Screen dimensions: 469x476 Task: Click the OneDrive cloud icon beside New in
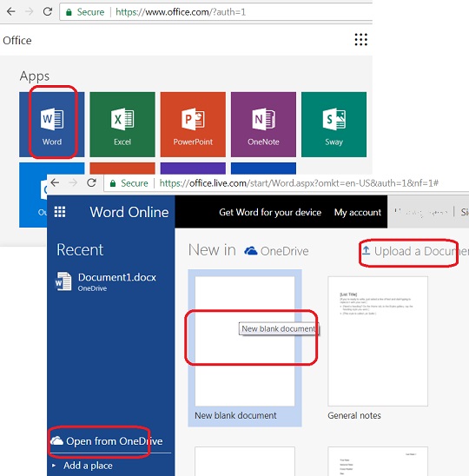pyautogui.click(x=251, y=251)
